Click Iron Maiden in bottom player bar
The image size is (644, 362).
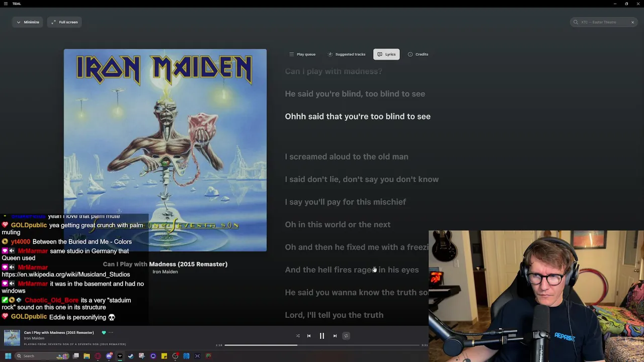pos(34,338)
